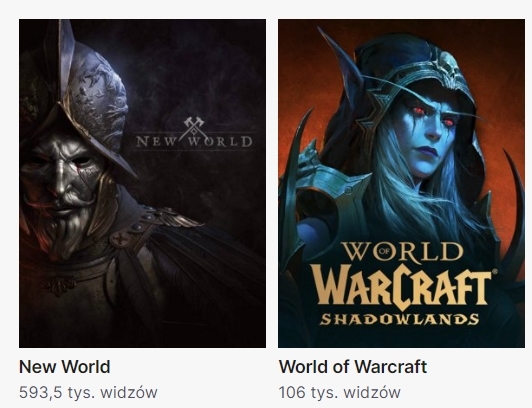Click the NEW WORLD logo text on cover

(194, 141)
